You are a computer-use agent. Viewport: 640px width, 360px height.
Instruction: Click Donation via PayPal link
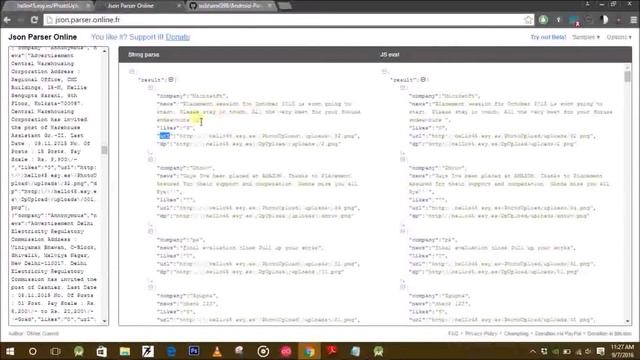pyautogui.click(x=558, y=333)
